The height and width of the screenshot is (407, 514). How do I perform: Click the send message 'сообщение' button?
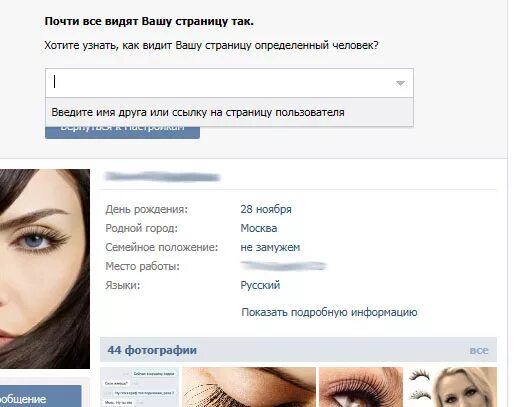(x=41, y=396)
